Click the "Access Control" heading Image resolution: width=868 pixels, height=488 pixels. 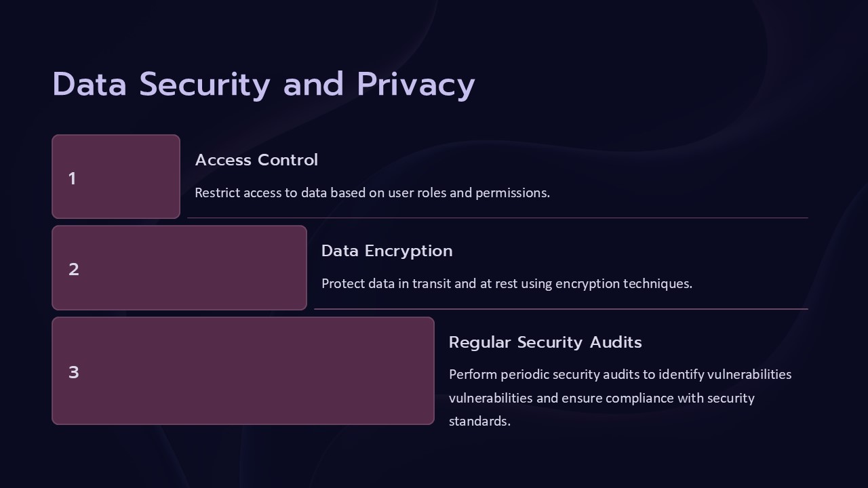coord(256,160)
